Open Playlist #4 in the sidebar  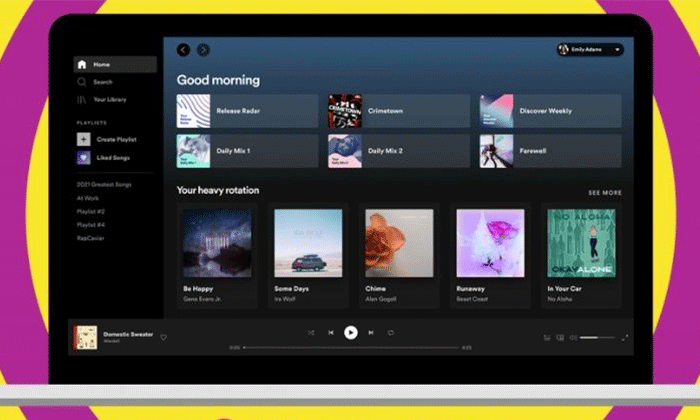coord(91,225)
